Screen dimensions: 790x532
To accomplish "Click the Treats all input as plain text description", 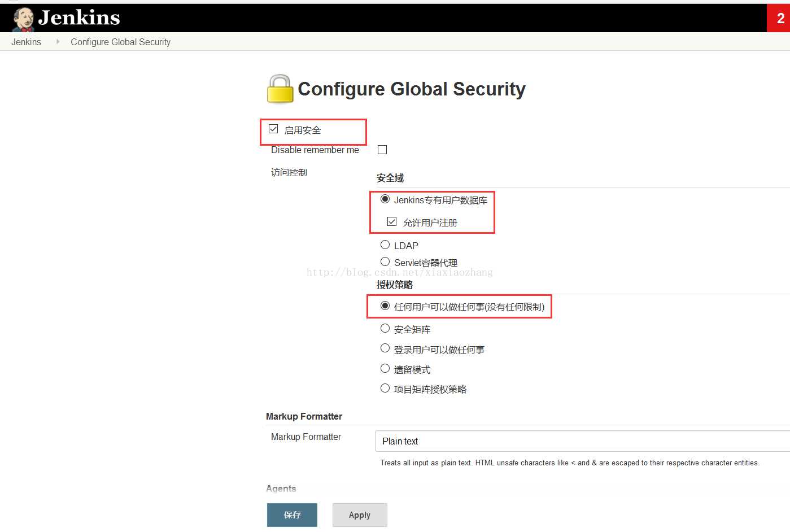I will point(570,463).
